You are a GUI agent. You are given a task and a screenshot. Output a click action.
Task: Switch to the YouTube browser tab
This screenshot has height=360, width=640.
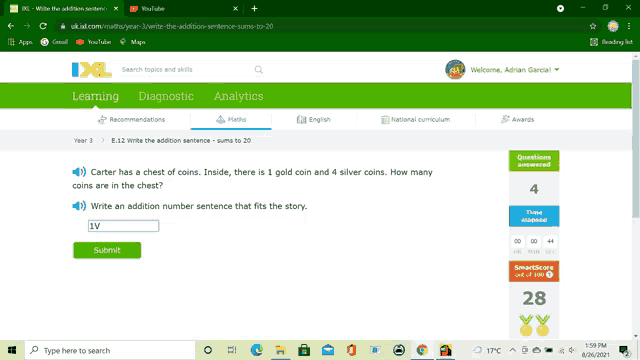[184, 9]
